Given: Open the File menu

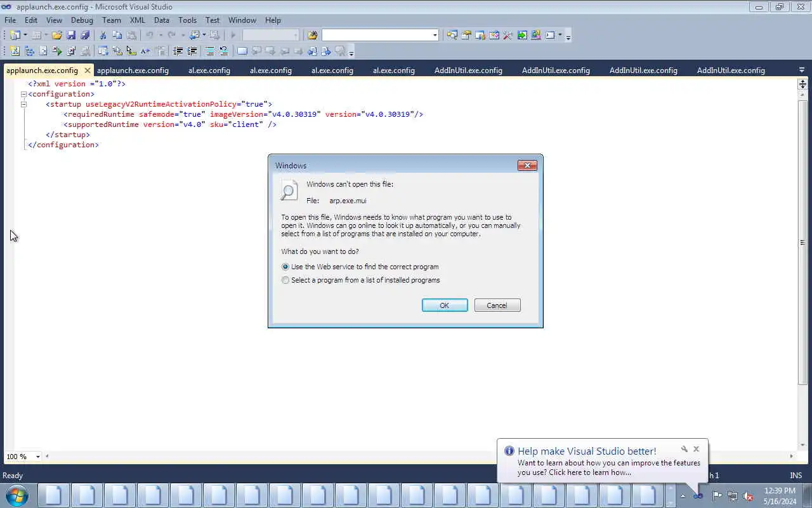Looking at the screenshot, I should click(10, 20).
